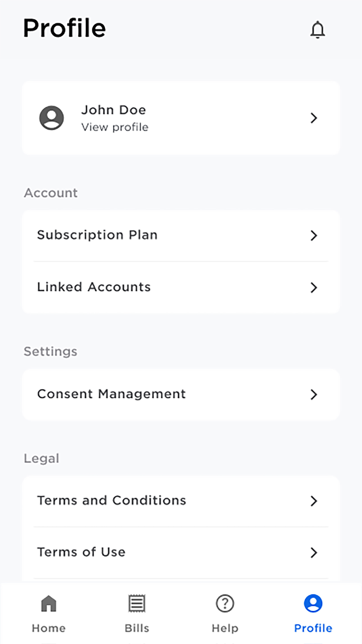Go to the Help tab label
Viewport: 362px width, 644px height.
click(225, 628)
